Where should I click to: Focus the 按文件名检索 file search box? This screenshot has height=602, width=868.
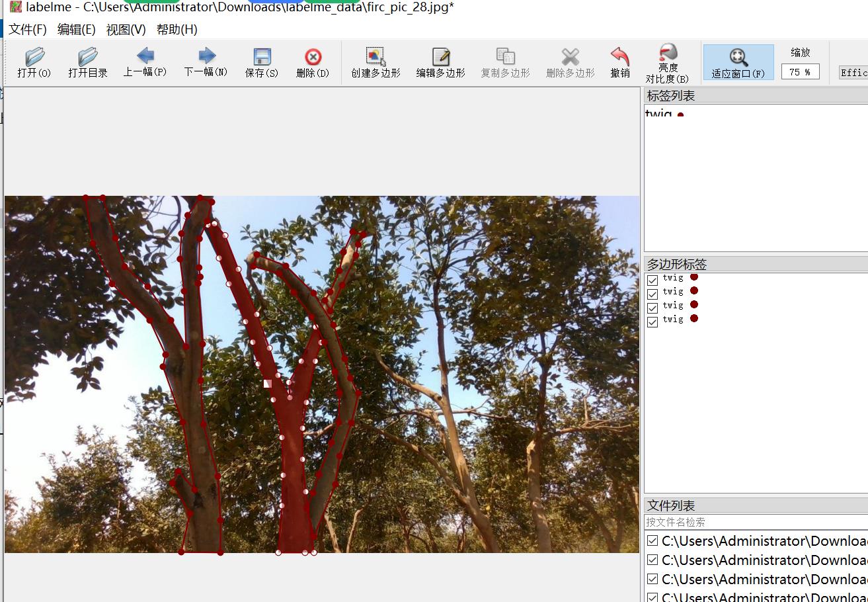pos(756,523)
